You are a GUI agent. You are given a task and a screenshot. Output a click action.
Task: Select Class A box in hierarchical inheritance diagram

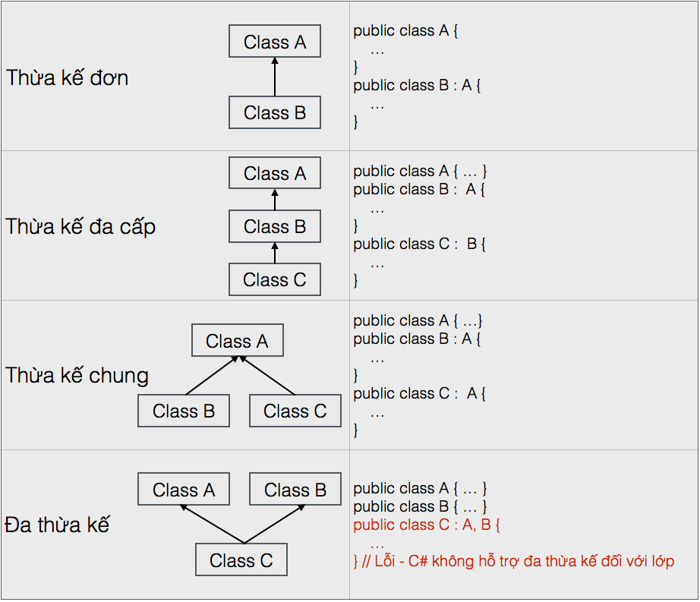238,340
